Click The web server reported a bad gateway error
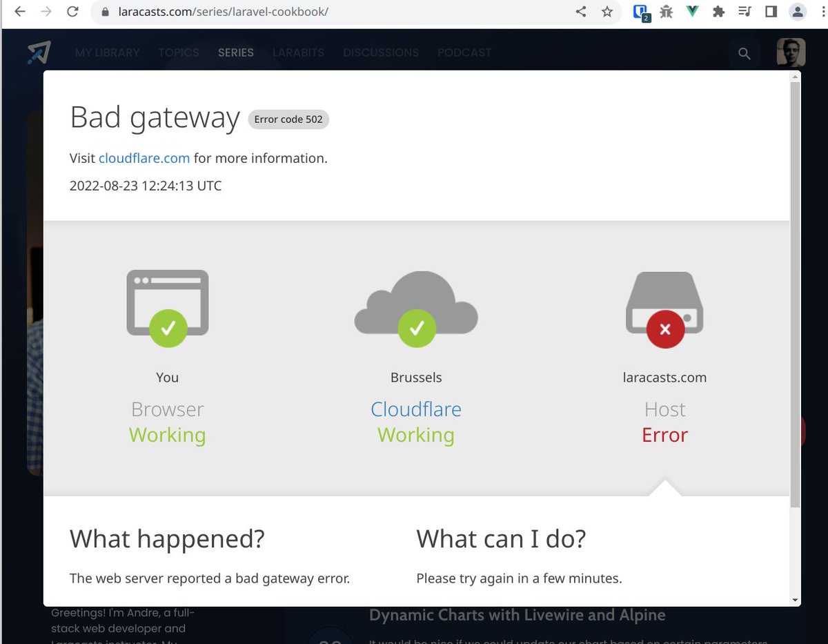Viewport: 828px width, 644px height. pyautogui.click(x=210, y=578)
